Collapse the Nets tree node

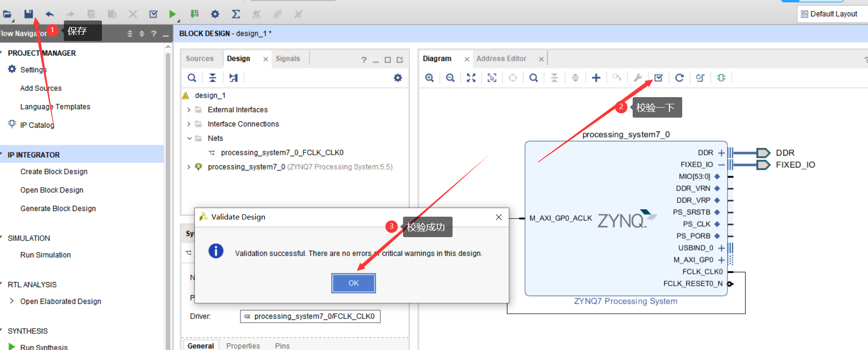click(189, 138)
